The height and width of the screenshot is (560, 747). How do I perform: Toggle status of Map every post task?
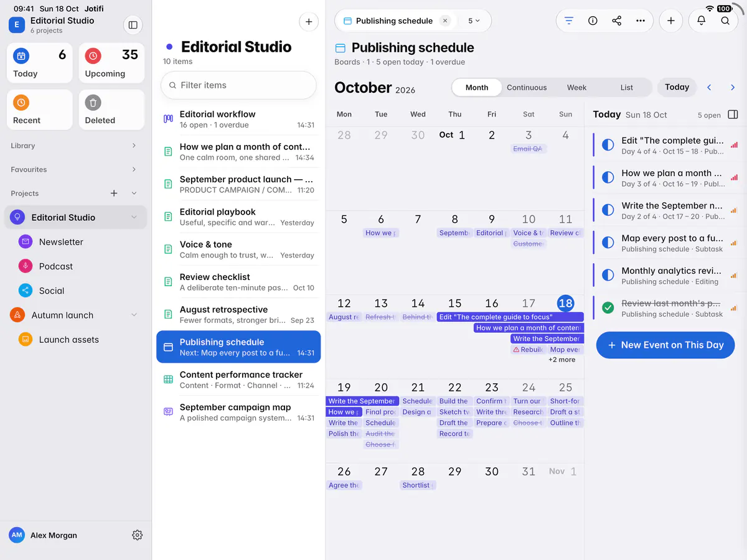[x=608, y=243]
